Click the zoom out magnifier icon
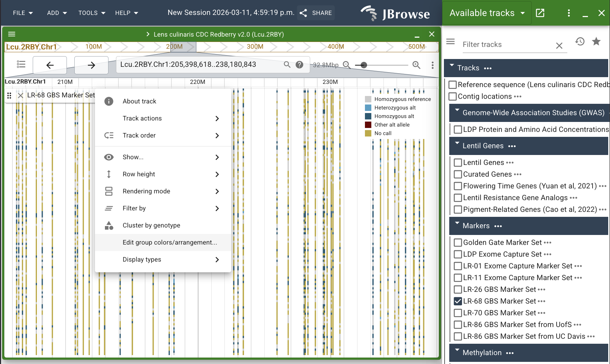The image size is (610, 364). coord(346,65)
